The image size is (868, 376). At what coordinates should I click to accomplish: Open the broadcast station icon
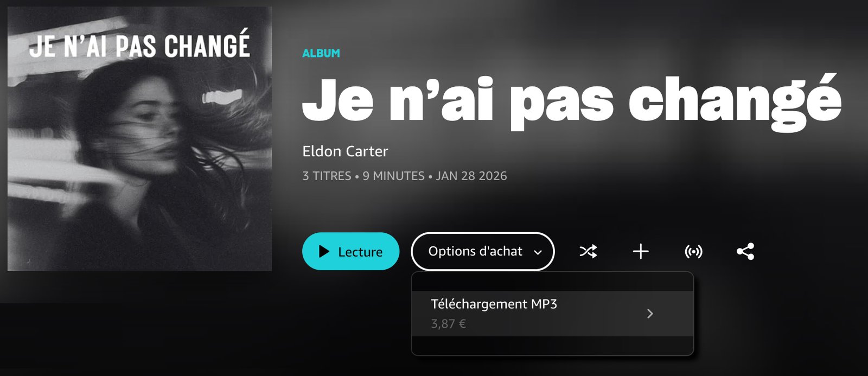693,251
